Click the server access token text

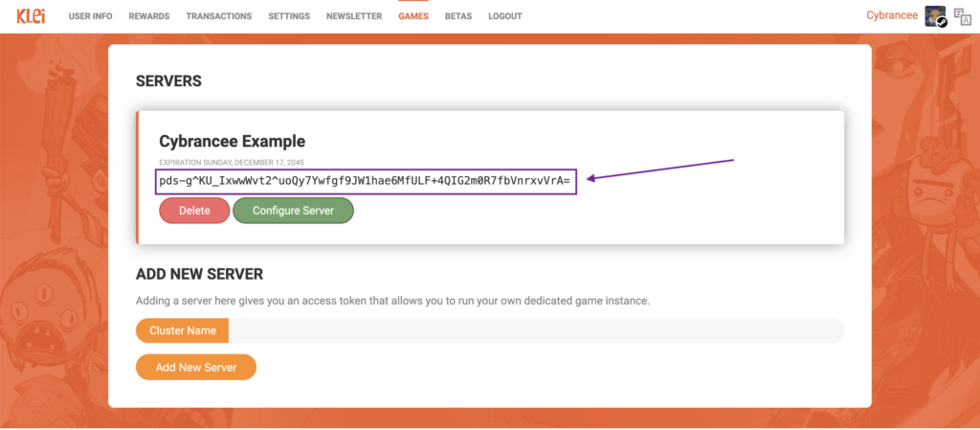[x=365, y=180]
